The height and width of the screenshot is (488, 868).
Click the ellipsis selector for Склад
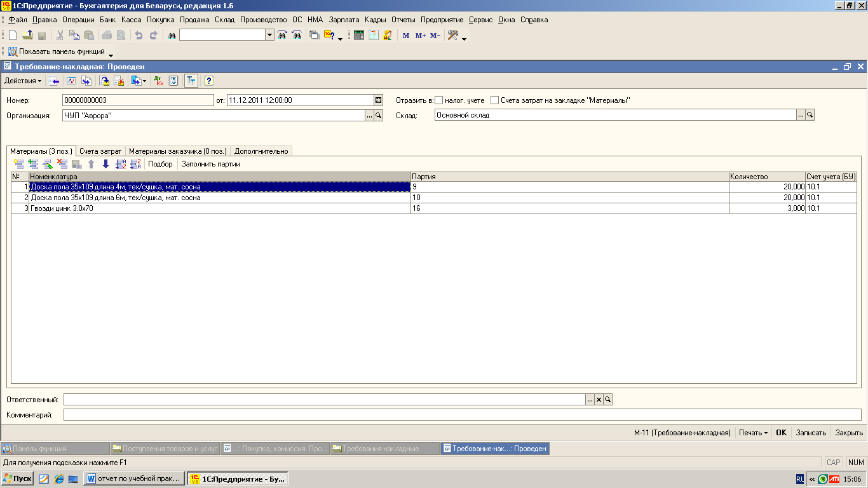(801, 115)
